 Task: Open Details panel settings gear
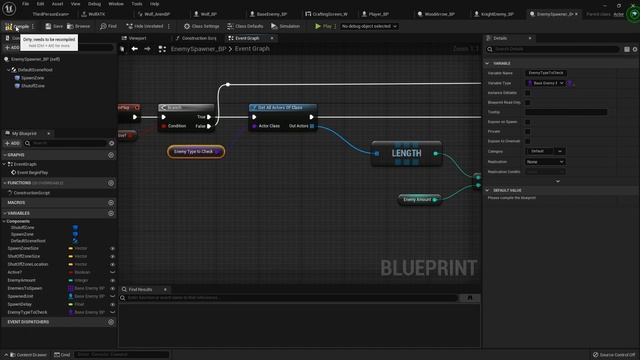(x=635, y=49)
